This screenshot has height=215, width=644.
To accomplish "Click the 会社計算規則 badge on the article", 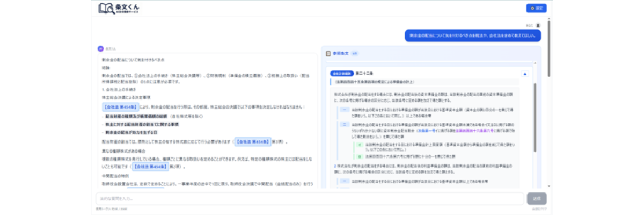I will point(342,73).
